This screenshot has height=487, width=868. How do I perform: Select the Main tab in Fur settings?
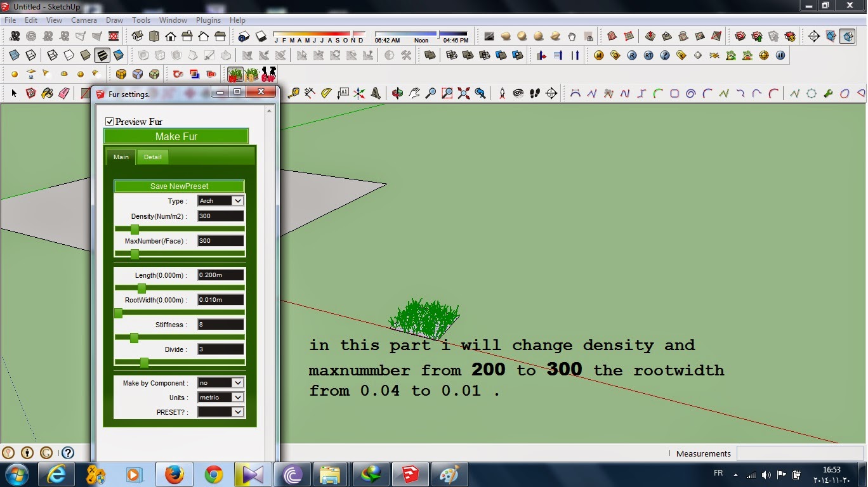(x=121, y=157)
